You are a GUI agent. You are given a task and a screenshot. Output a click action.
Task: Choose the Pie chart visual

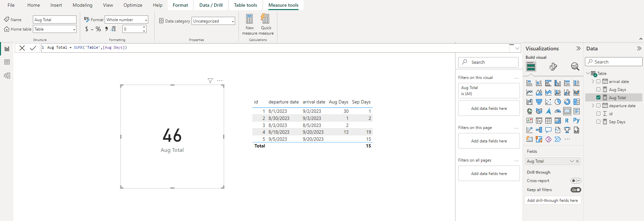(x=558, y=102)
